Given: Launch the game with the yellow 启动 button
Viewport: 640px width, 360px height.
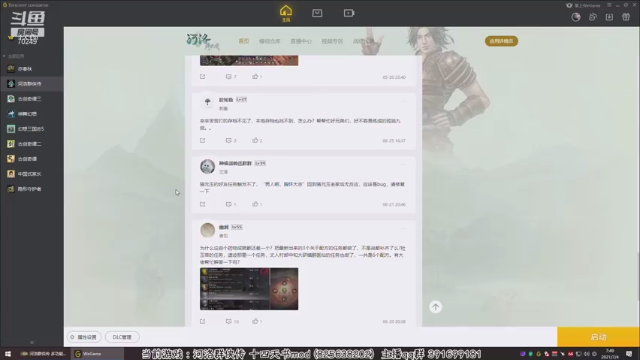Looking at the screenshot, I should pos(598,337).
